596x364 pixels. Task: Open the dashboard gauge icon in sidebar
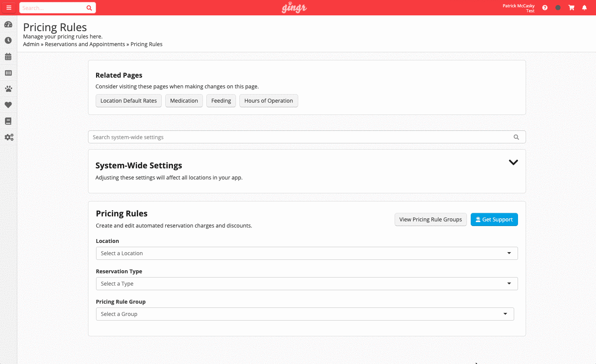tap(8, 25)
